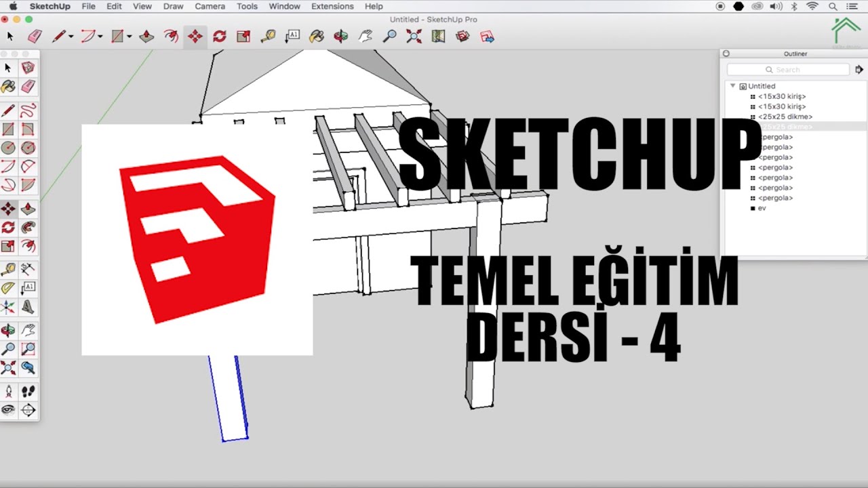
Task: Pick the Position Camera tool
Action: (8, 392)
